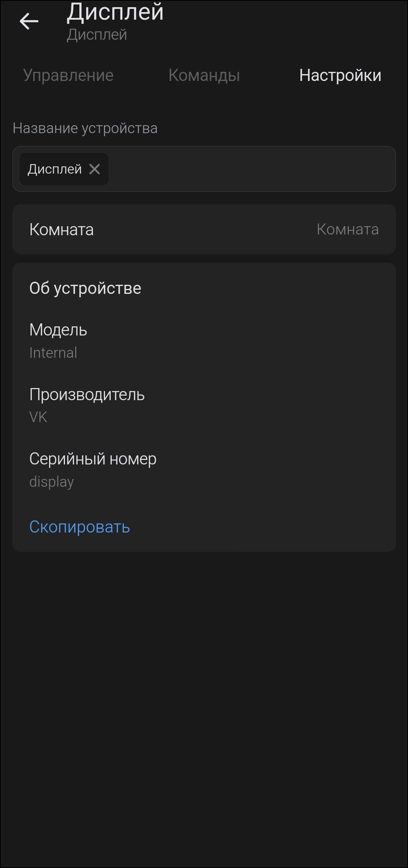Tap the grey Комната value on the right
This screenshot has width=408, height=868.
[347, 229]
